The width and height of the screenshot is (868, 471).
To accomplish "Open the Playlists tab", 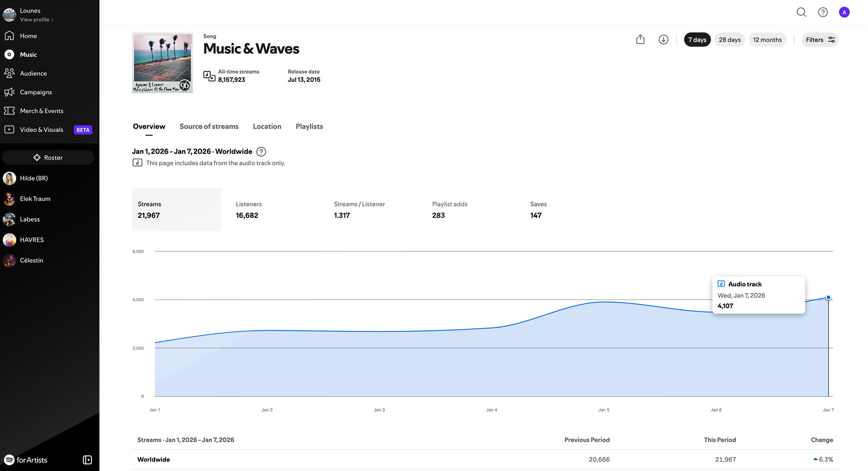I will tap(309, 127).
